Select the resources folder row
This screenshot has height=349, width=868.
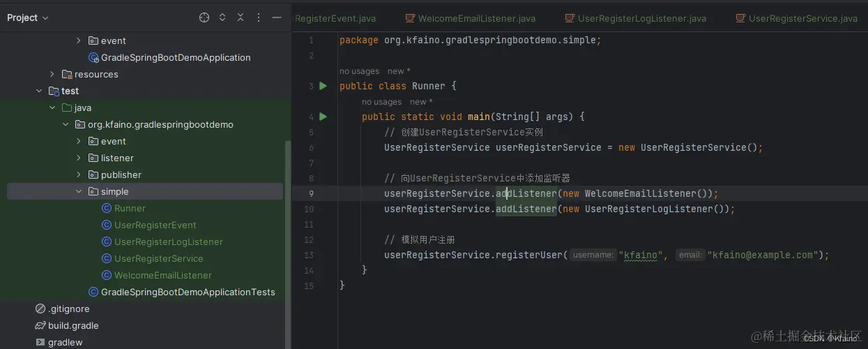coord(145,75)
